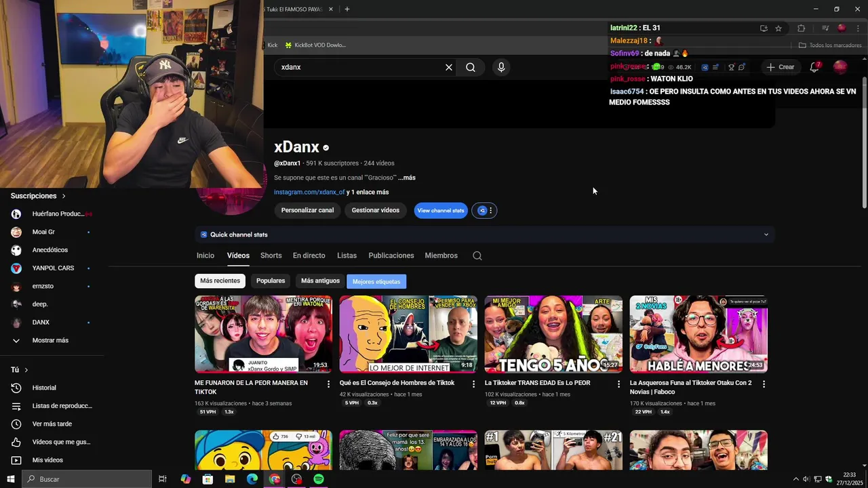
Task: Open Huérfano Produc... subscription channel
Action: coord(52,213)
